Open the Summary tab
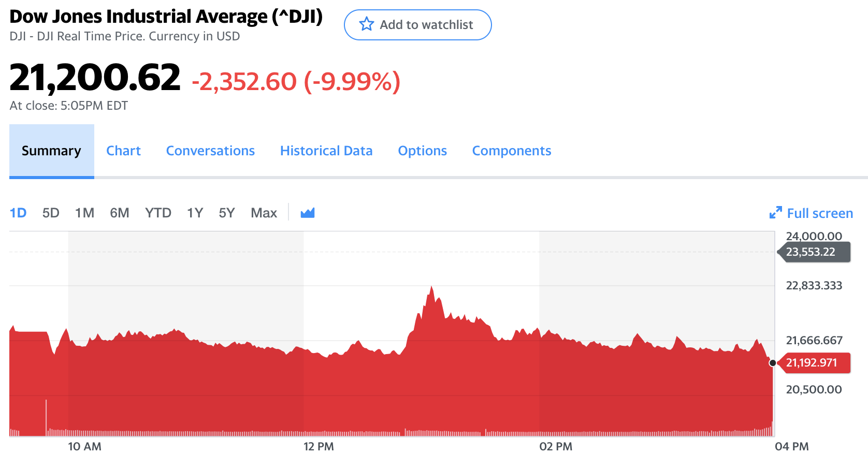The height and width of the screenshot is (469, 868). [x=51, y=151]
